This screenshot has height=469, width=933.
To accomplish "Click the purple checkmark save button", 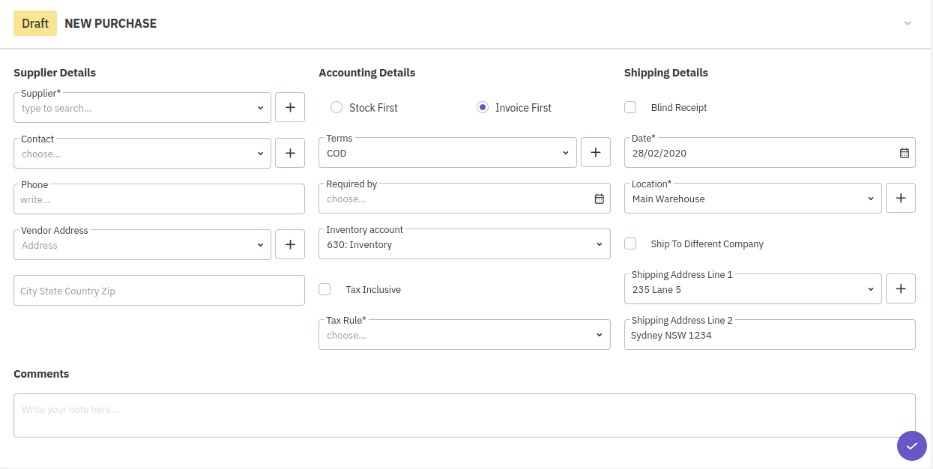I will point(911,446).
